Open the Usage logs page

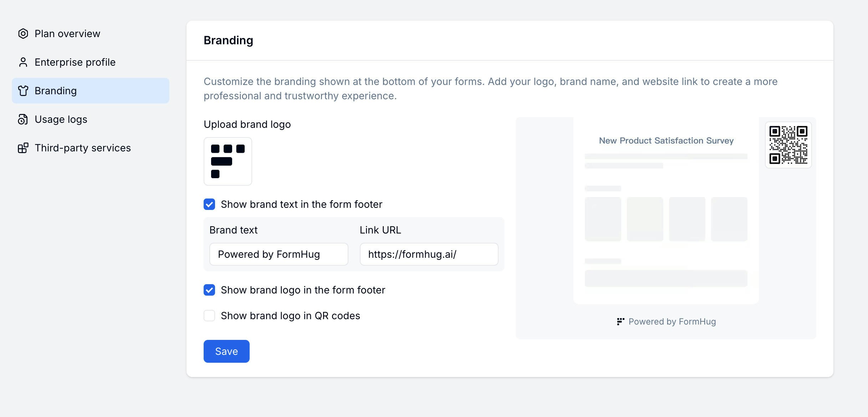61,119
